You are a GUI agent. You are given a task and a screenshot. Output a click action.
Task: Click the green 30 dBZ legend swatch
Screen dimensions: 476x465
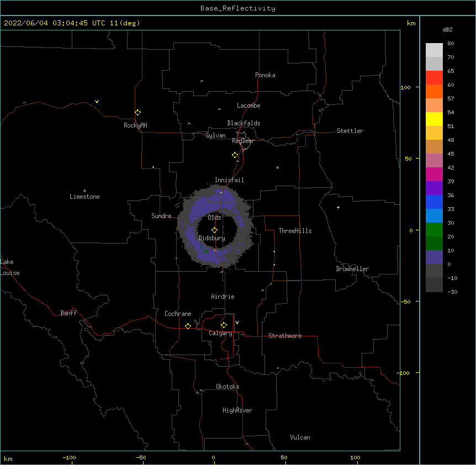[x=434, y=230]
